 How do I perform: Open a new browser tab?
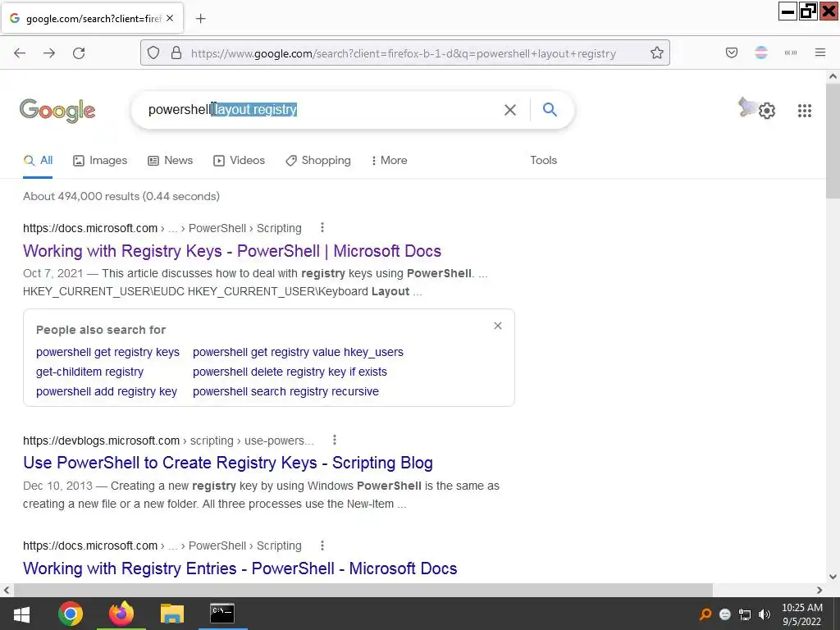[x=200, y=19]
